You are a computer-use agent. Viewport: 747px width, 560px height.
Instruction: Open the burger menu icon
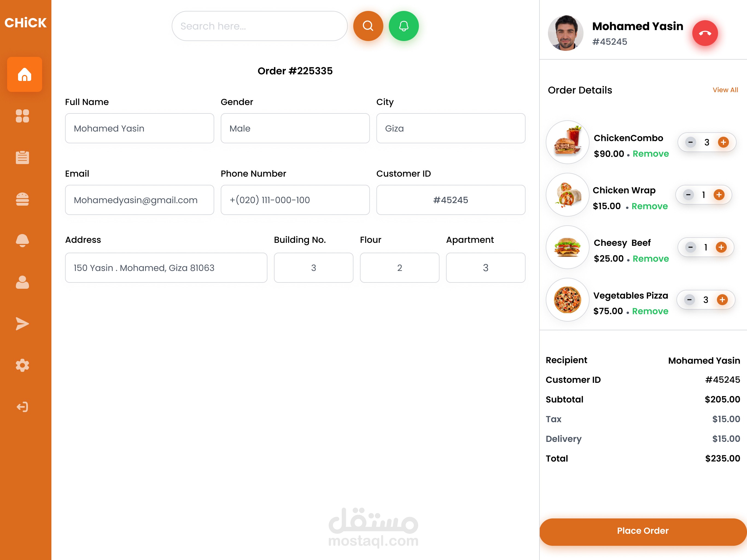coord(22,199)
